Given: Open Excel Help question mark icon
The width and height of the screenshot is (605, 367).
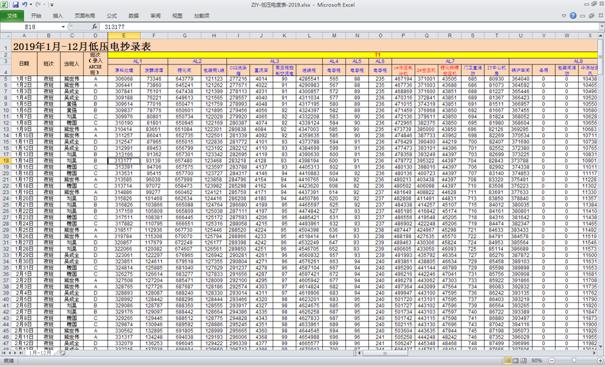Looking at the screenshot, I should [x=573, y=16].
